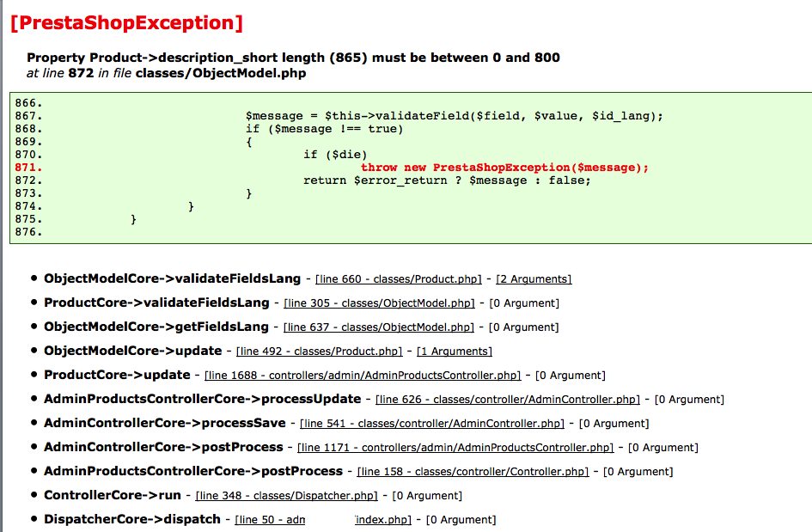The width and height of the screenshot is (812, 532).
Task: Expand the 1 Arguments link for ObjectModelCore->update
Action: pyautogui.click(x=455, y=352)
